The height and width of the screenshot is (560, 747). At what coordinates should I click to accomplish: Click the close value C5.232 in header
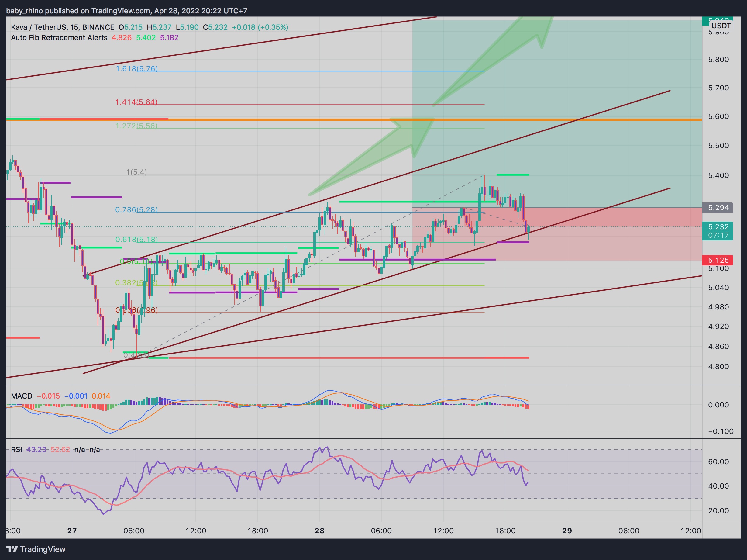point(215,27)
